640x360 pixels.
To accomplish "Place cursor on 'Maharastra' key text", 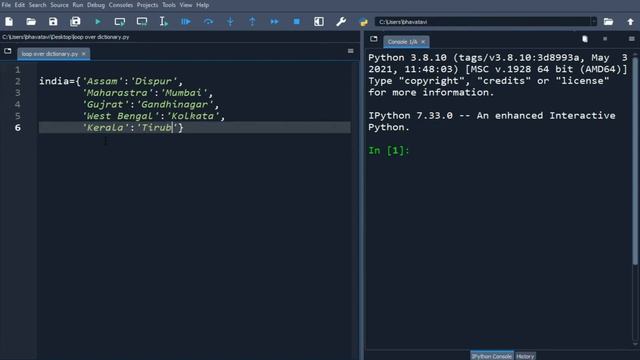I will [117, 93].
